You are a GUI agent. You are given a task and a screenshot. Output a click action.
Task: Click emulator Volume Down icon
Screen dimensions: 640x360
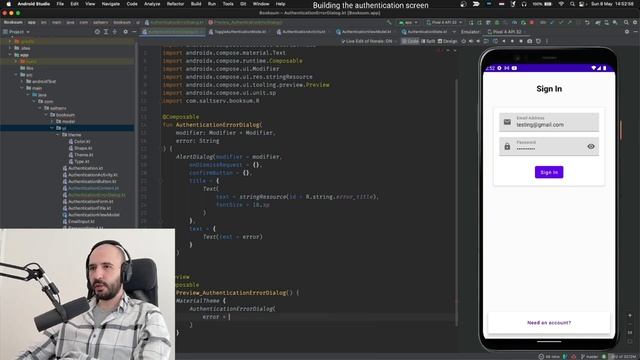point(478,41)
